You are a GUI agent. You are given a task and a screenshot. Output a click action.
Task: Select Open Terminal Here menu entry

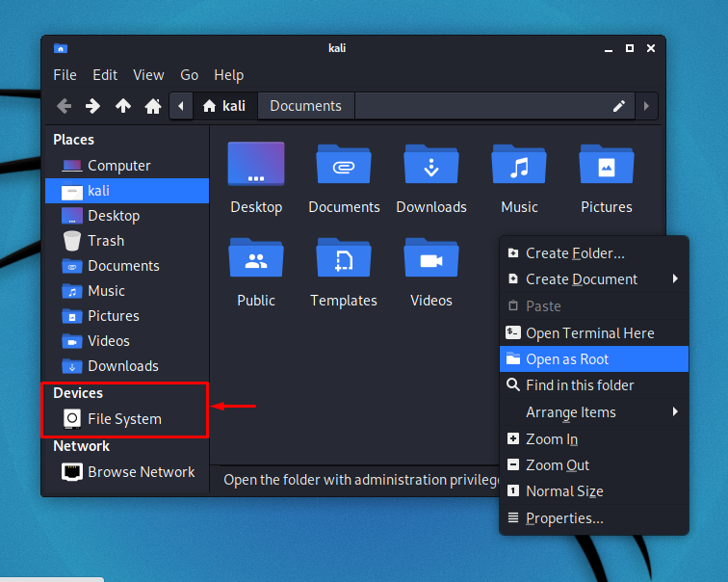[x=589, y=333]
